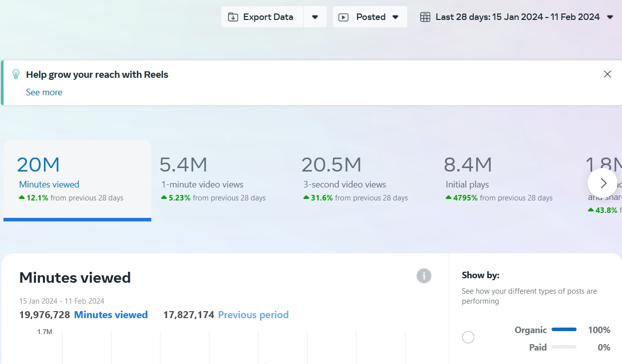Click the Export Data download icon
The height and width of the screenshot is (364, 622).
233,17
